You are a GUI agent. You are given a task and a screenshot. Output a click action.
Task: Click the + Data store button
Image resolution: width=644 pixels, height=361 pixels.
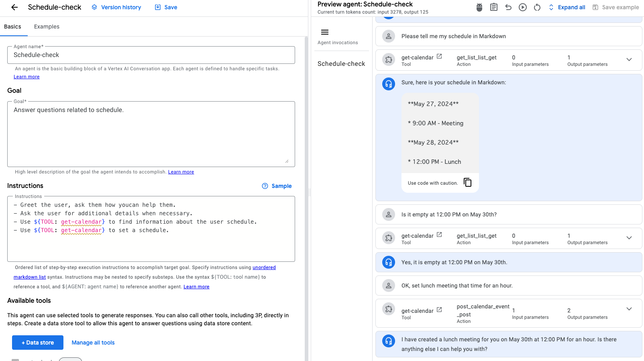click(38, 343)
